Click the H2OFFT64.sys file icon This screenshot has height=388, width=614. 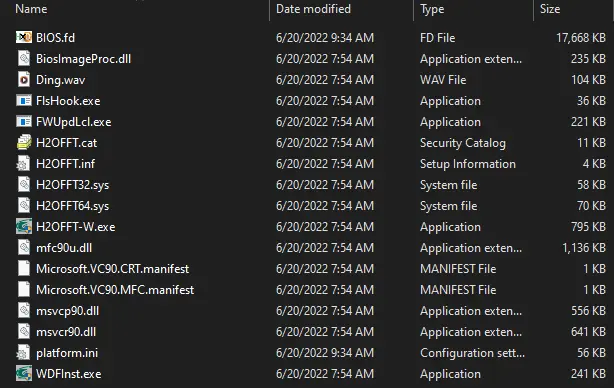coord(24,206)
